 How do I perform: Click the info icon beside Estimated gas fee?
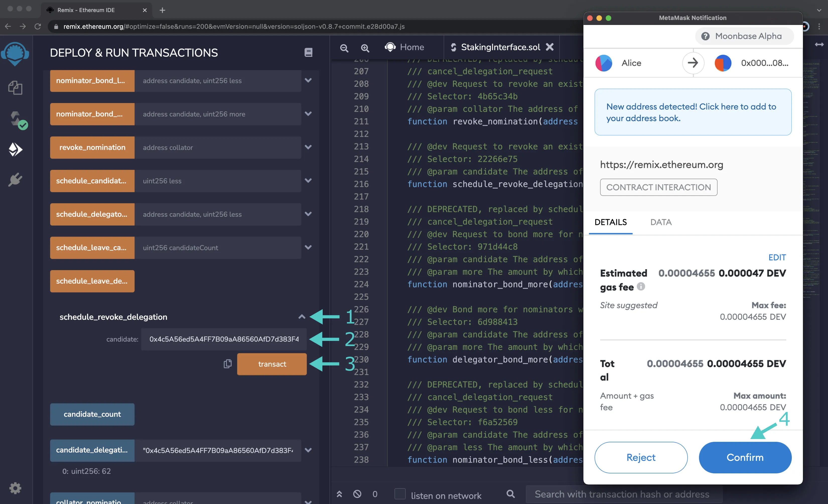click(641, 286)
